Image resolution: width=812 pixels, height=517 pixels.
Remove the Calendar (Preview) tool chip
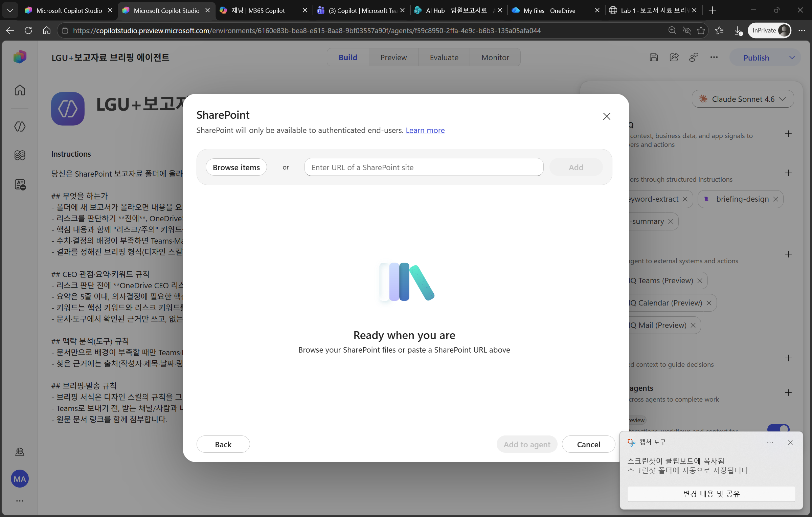709,303
